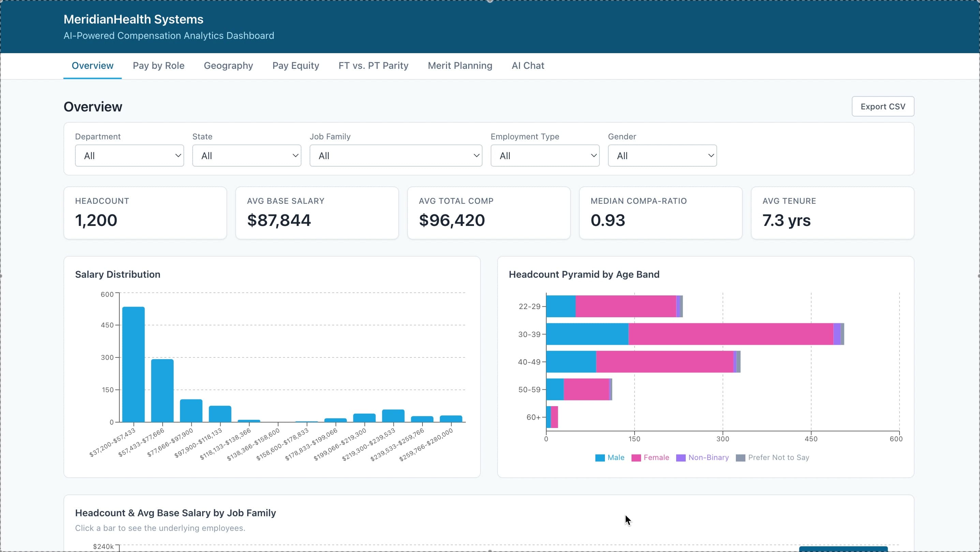Open the Gender filter dropdown
The image size is (980, 552).
662,155
